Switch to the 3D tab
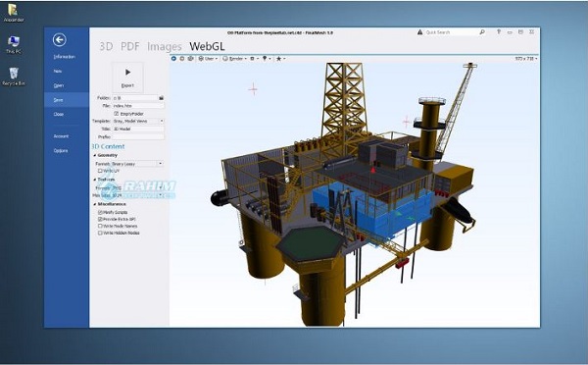 [x=106, y=46]
